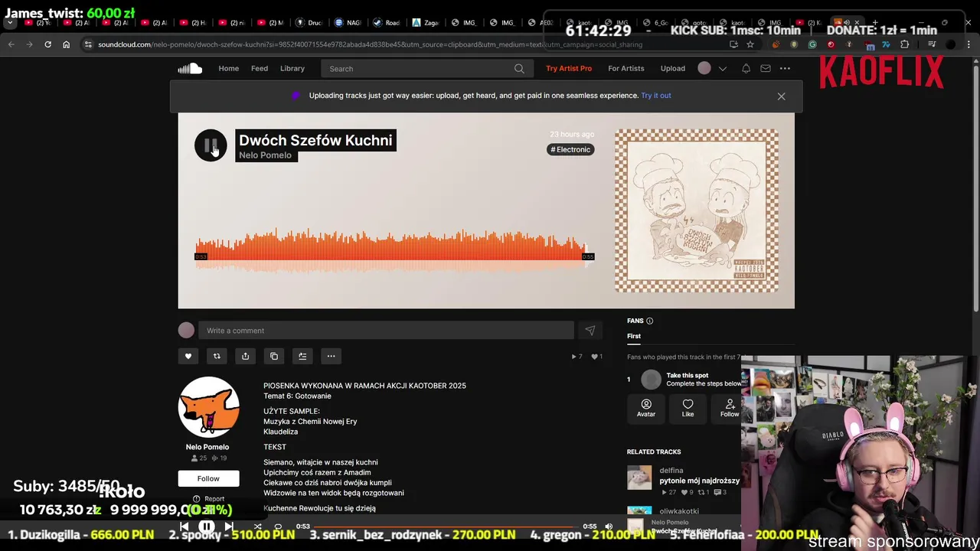Open notifications bell

point(746,69)
